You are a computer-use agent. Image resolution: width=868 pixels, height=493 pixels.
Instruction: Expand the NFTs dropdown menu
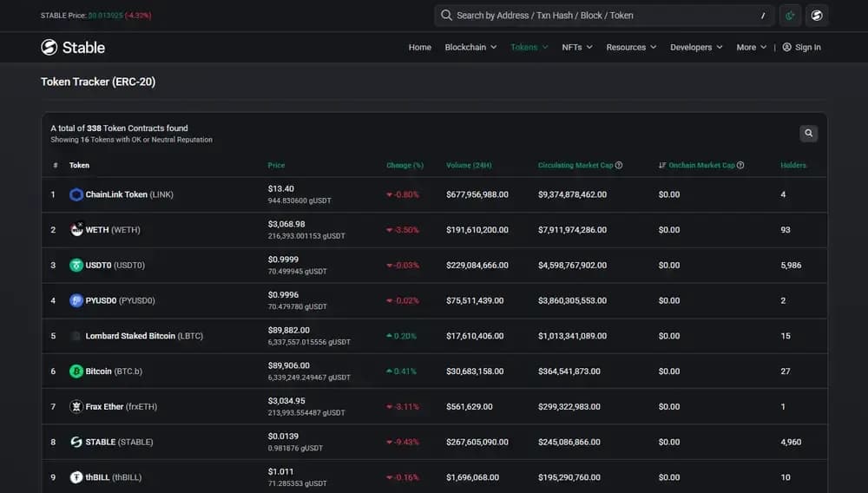[x=577, y=47]
